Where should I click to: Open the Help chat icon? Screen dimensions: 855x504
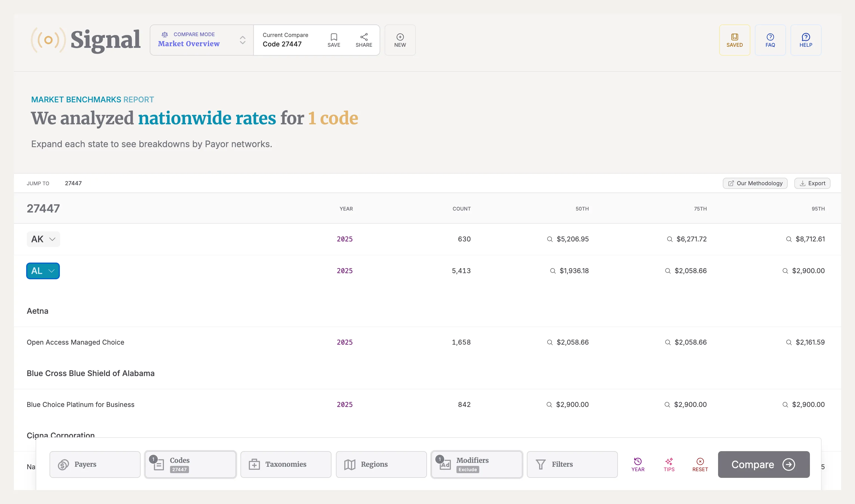point(805,37)
